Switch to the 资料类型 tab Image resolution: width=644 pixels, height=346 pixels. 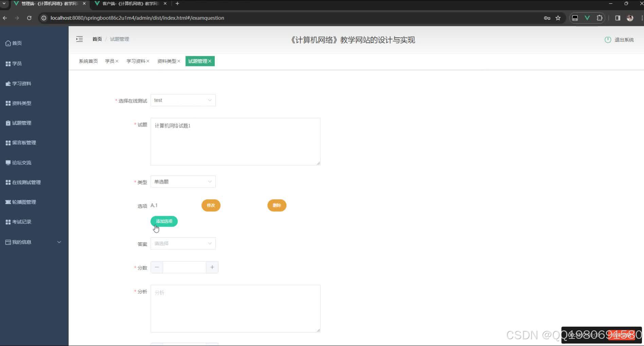pyautogui.click(x=167, y=61)
